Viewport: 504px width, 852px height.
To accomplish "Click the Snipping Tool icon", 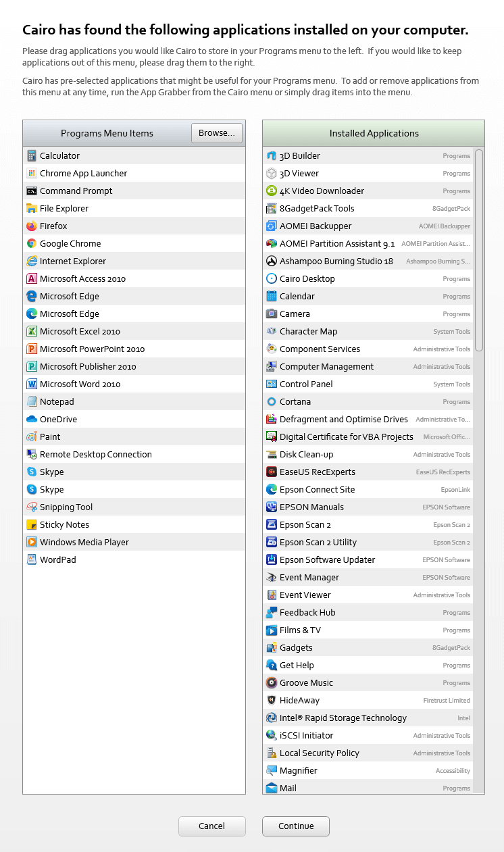I will click(x=31, y=507).
